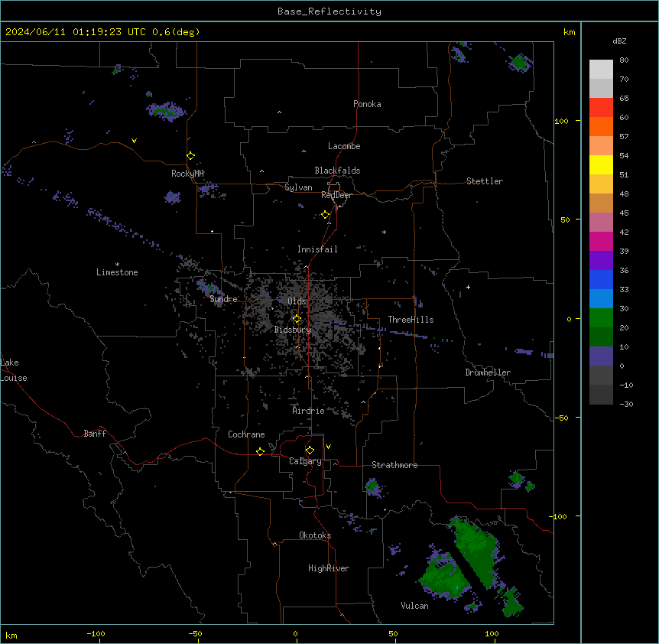Click the Calgary label

click(x=306, y=461)
